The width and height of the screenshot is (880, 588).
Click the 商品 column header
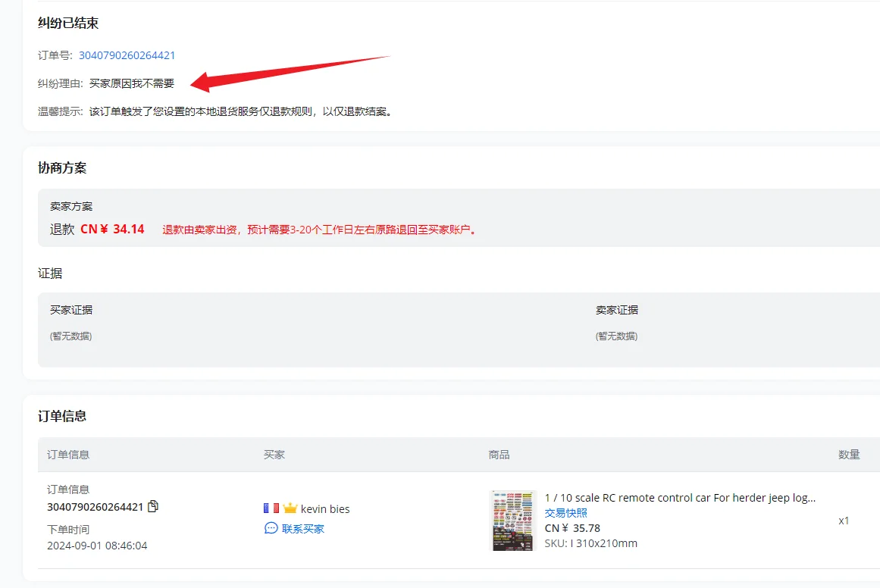499,455
